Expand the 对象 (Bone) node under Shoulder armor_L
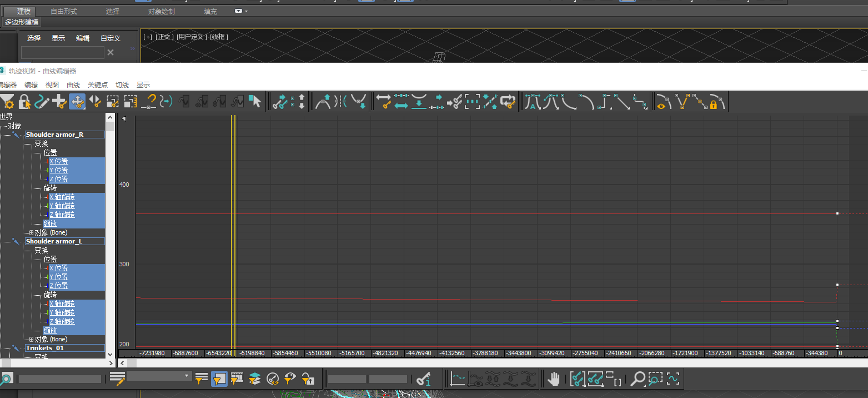 pos(31,339)
